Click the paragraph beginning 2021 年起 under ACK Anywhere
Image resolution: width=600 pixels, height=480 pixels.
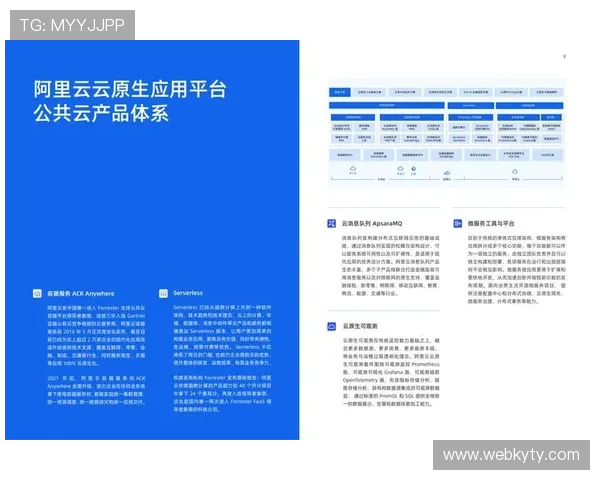[96, 390]
